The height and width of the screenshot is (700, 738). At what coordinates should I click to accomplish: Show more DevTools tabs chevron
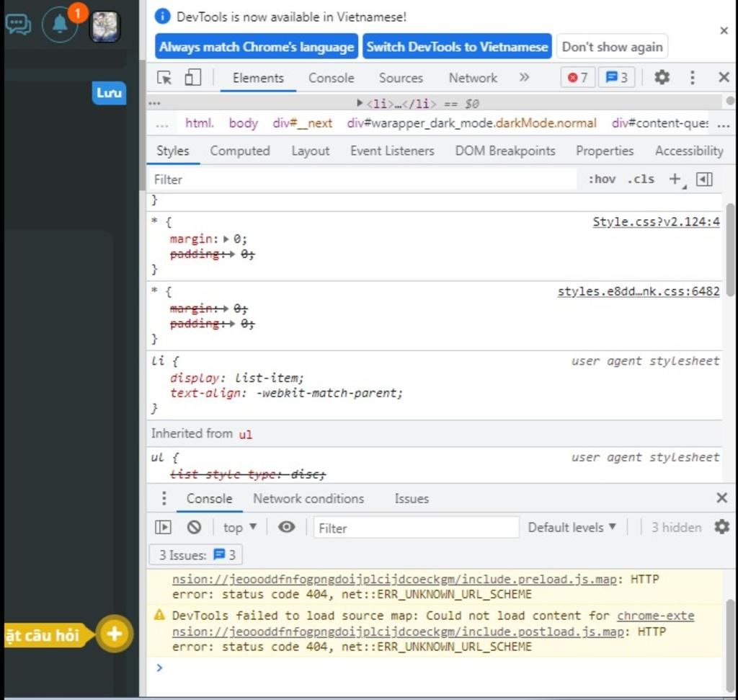pos(524,77)
